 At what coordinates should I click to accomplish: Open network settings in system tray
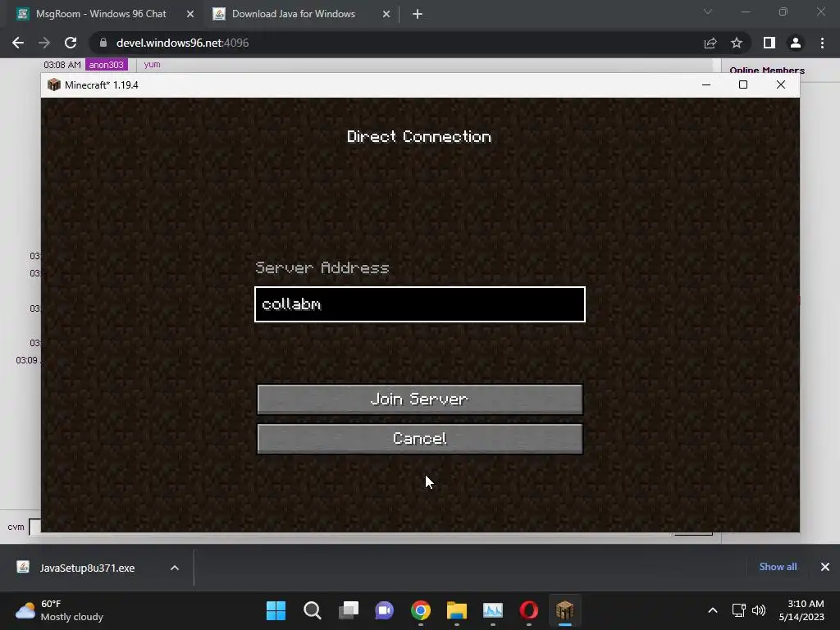point(739,610)
